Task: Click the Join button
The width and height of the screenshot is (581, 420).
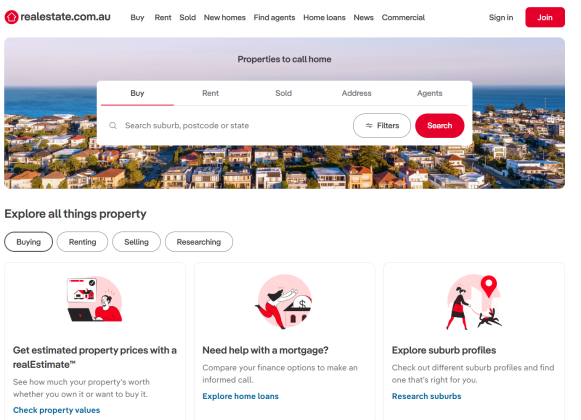Action: [x=545, y=17]
